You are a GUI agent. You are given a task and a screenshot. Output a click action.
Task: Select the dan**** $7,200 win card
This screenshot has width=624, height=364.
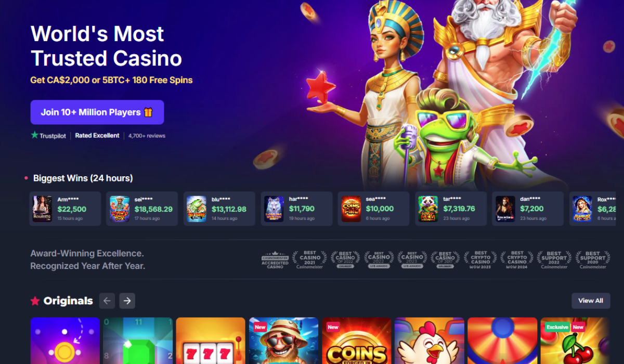(x=528, y=209)
